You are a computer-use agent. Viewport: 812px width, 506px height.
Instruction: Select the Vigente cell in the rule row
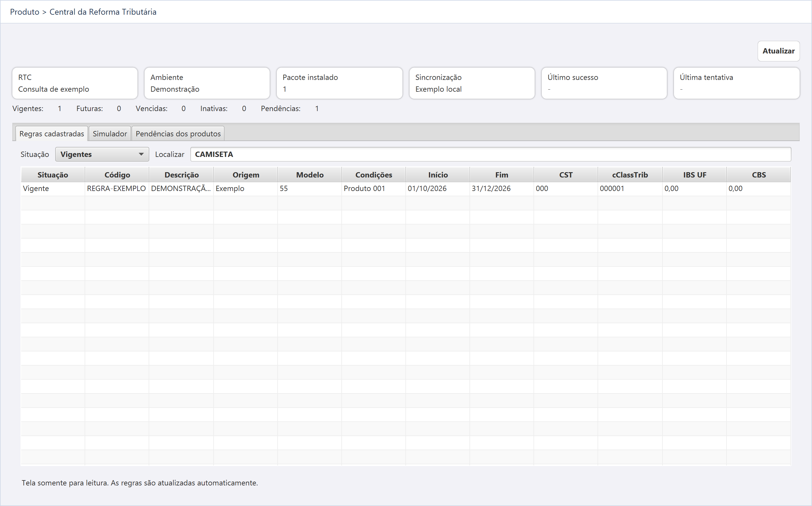(x=53, y=188)
